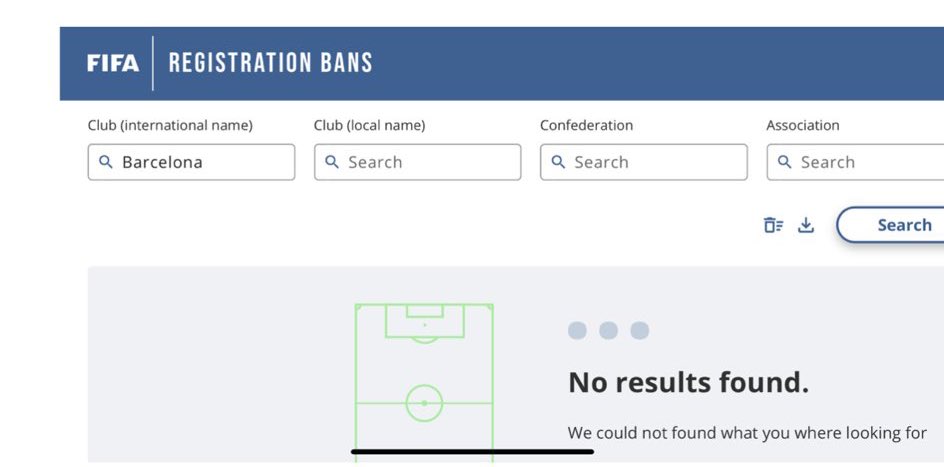Open the Association search dropdown

(855, 162)
